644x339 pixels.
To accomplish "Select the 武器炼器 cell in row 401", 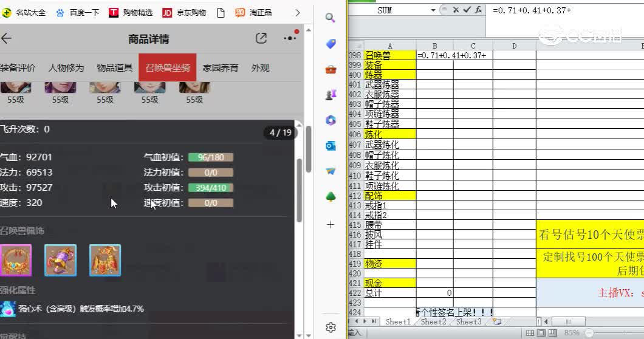I will (390, 84).
